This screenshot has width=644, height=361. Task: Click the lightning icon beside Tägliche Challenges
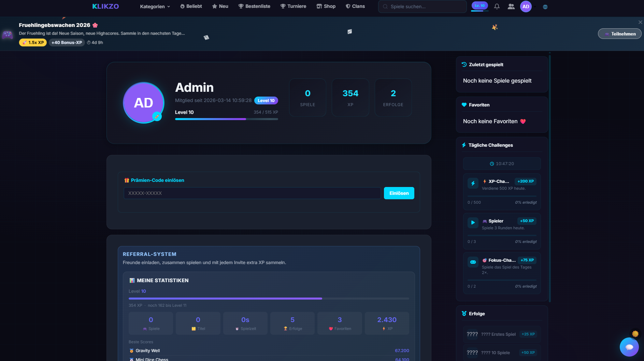[x=463, y=145]
